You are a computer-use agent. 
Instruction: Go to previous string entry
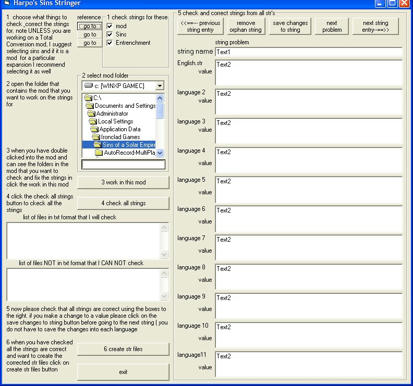[x=200, y=26]
